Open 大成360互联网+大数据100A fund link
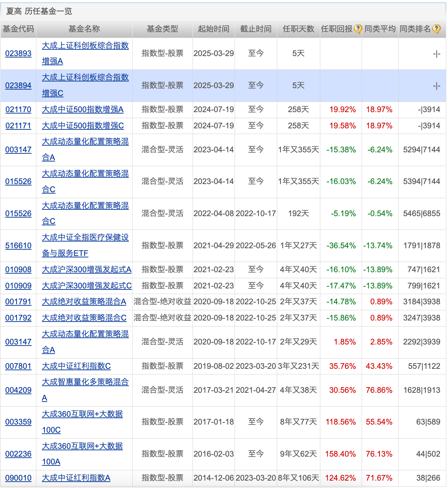448x488 pixels. [x=83, y=454]
